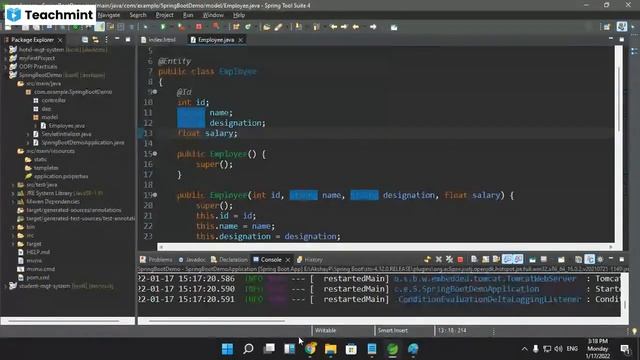Open Google Chrome from the taskbar
Image resolution: width=640 pixels, height=360 pixels.
pyautogui.click(x=310, y=349)
